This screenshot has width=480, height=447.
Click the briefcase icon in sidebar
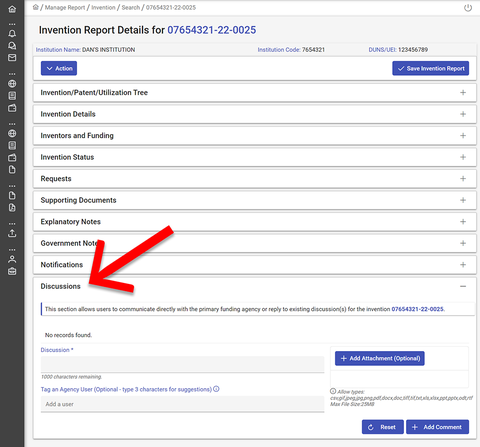pos(12,271)
